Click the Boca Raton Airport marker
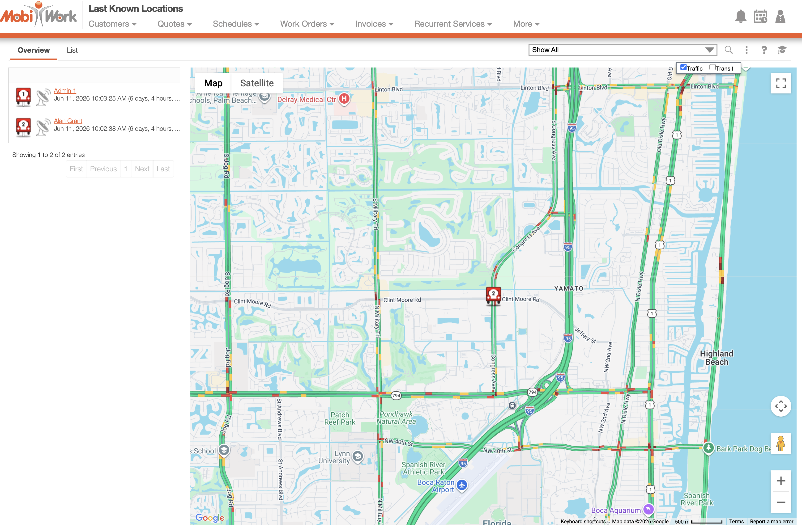This screenshot has width=802, height=532. point(462,485)
